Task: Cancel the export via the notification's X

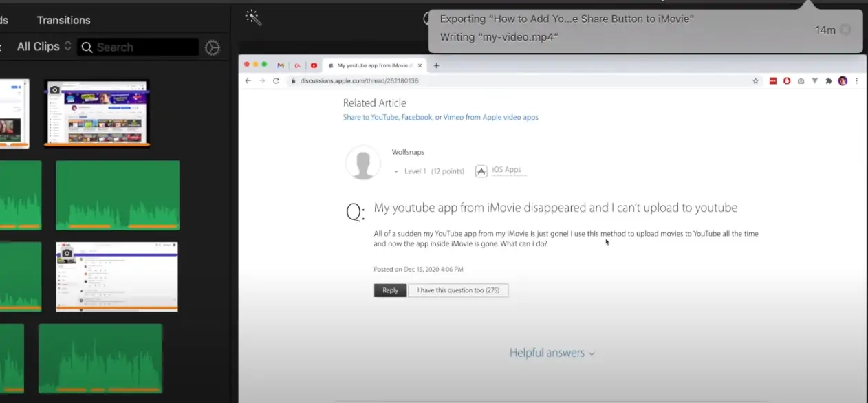Action: tap(845, 30)
